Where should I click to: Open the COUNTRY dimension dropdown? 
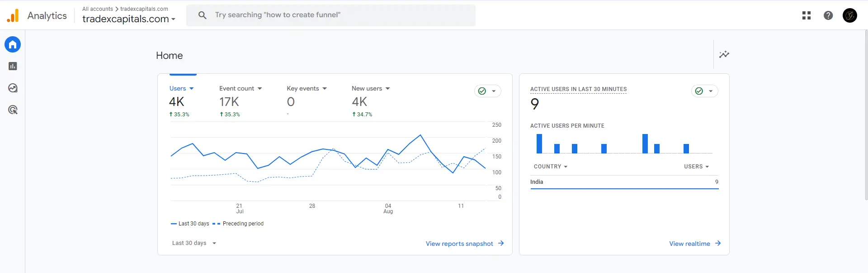[x=551, y=167]
